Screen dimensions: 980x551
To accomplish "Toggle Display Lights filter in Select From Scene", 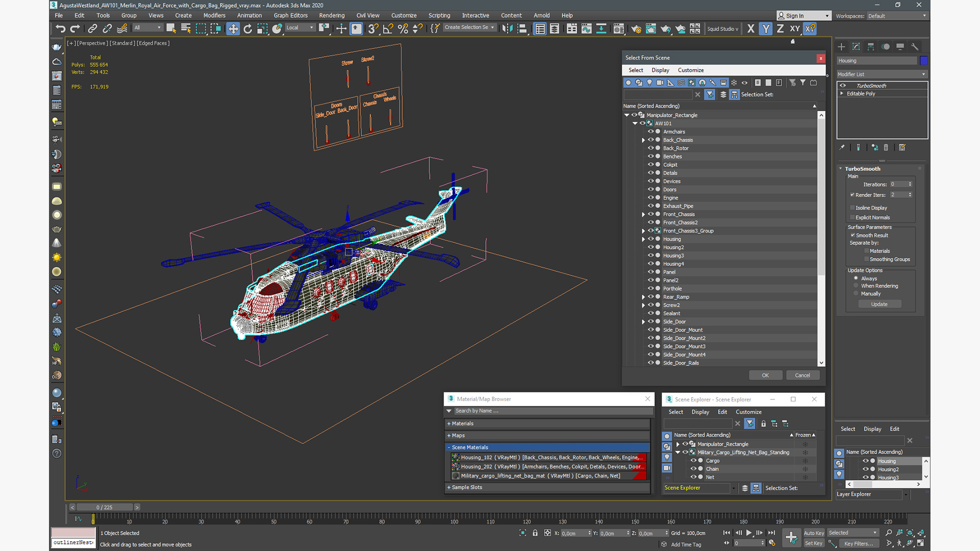I will click(x=650, y=83).
